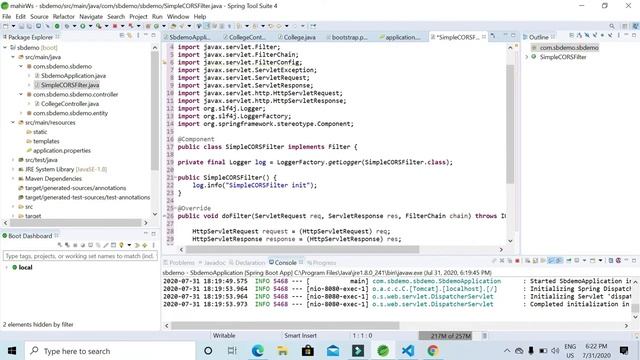The width and height of the screenshot is (640, 360).
Task: Click the red Terminate/Stop toolbar icon
Action: tap(115, 26)
